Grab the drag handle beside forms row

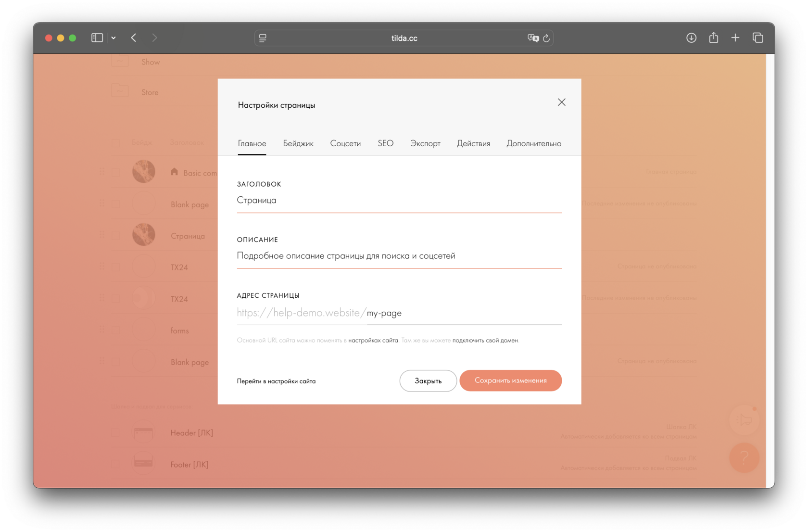(102, 329)
